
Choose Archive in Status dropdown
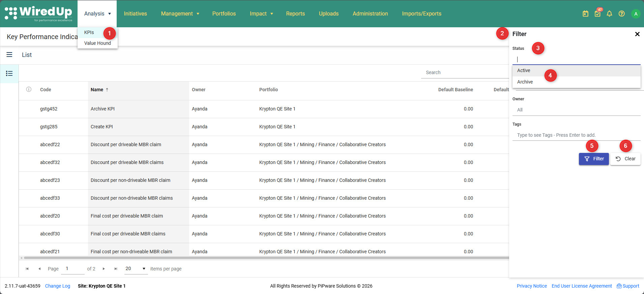[577, 82]
